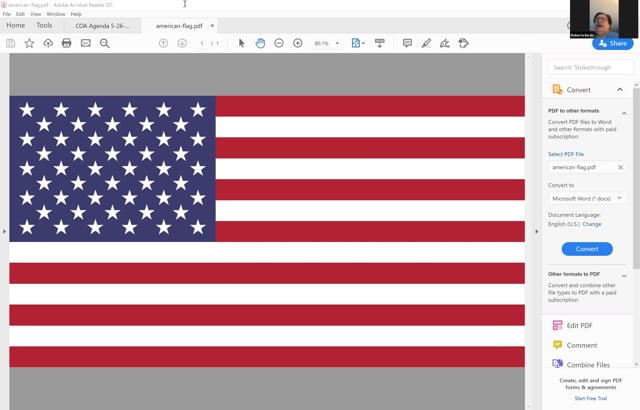Image resolution: width=640 pixels, height=410 pixels.
Task: Click the Start Free Trial link
Action: pyautogui.click(x=591, y=398)
